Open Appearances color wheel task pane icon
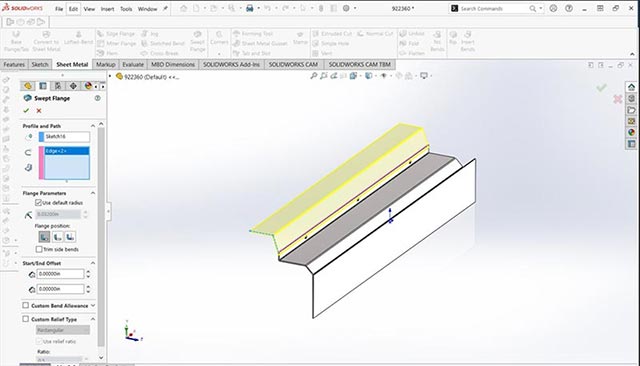 (631, 132)
